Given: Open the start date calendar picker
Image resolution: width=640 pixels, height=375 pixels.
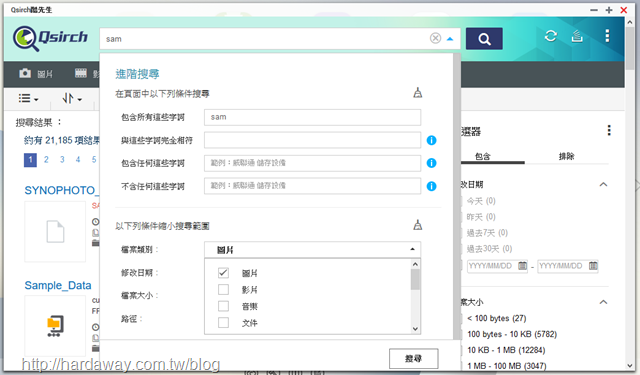Looking at the screenshot, I should 522,266.
